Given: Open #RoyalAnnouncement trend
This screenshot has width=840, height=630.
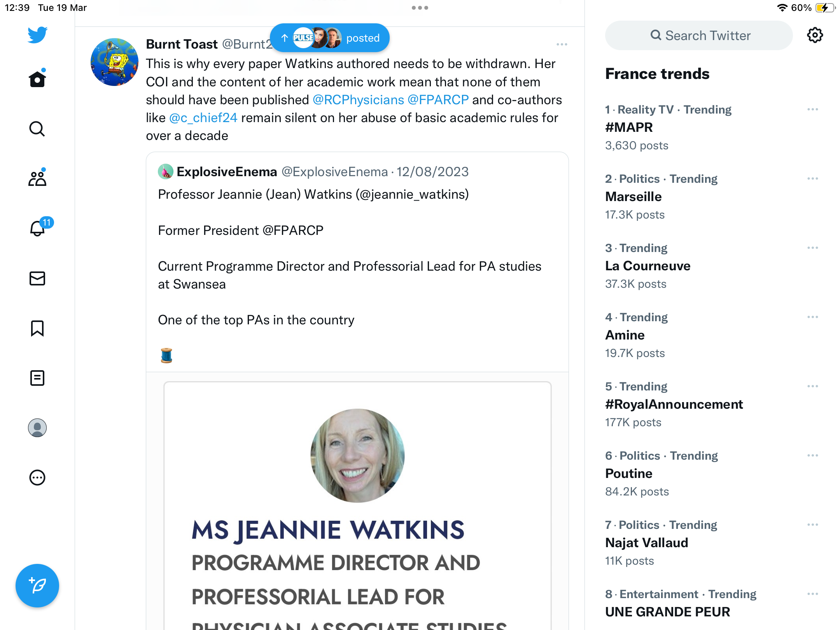Looking at the screenshot, I should tap(674, 404).
